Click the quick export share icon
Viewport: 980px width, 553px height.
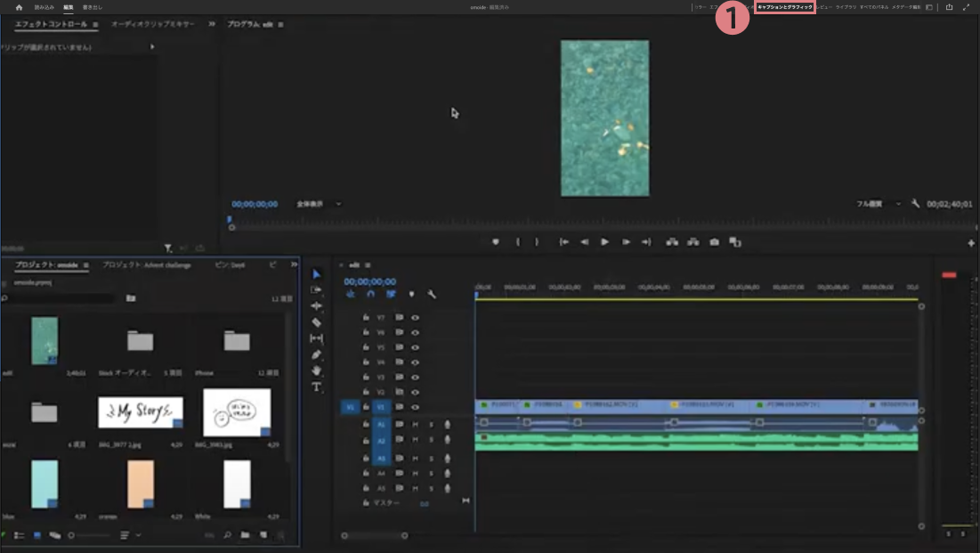click(x=949, y=7)
